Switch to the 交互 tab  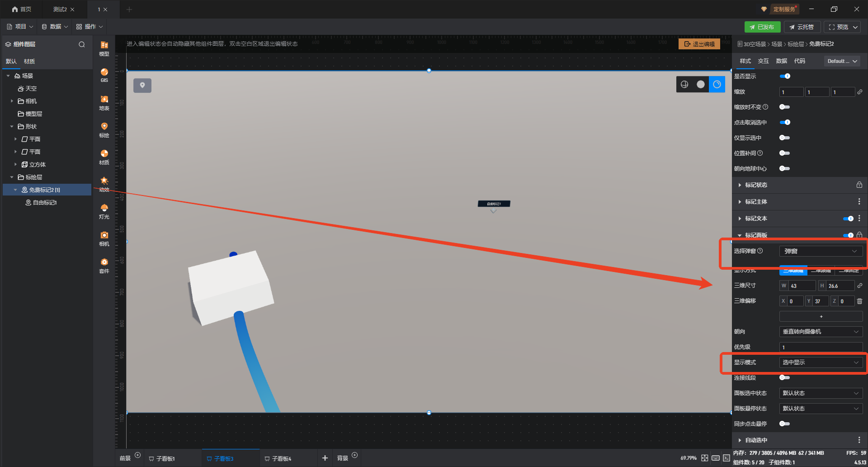pos(763,61)
